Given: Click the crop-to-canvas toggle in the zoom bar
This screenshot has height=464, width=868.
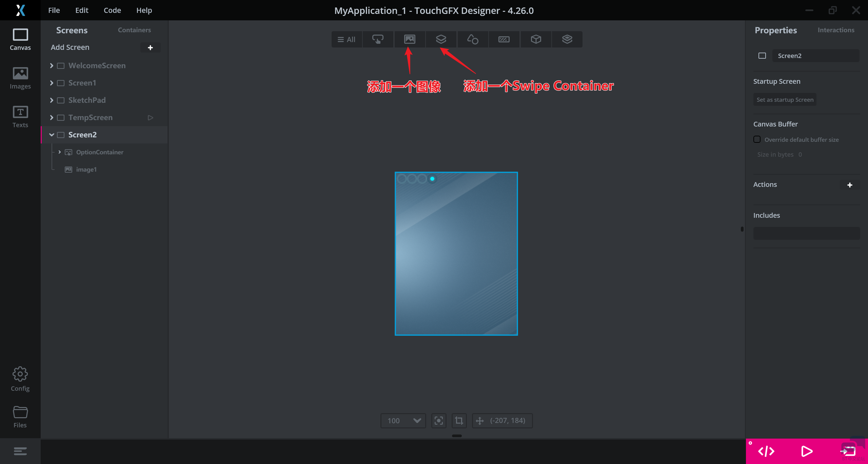Looking at the screenshot, I should (459, 421).
